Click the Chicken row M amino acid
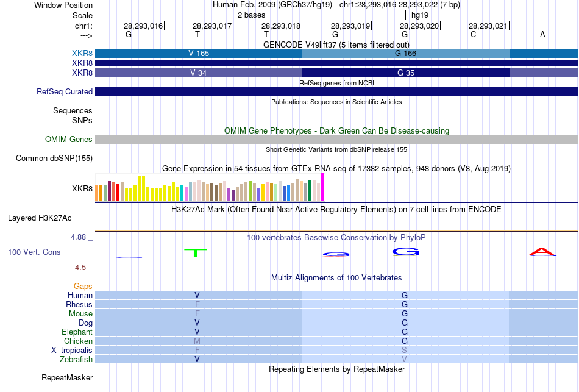This screenshot has width=579, height=392. pyautogui.click(x=197, y=341)
